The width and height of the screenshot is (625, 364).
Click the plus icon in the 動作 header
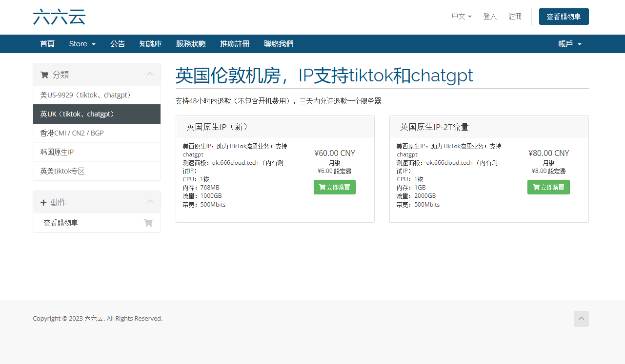pos(43,202)
